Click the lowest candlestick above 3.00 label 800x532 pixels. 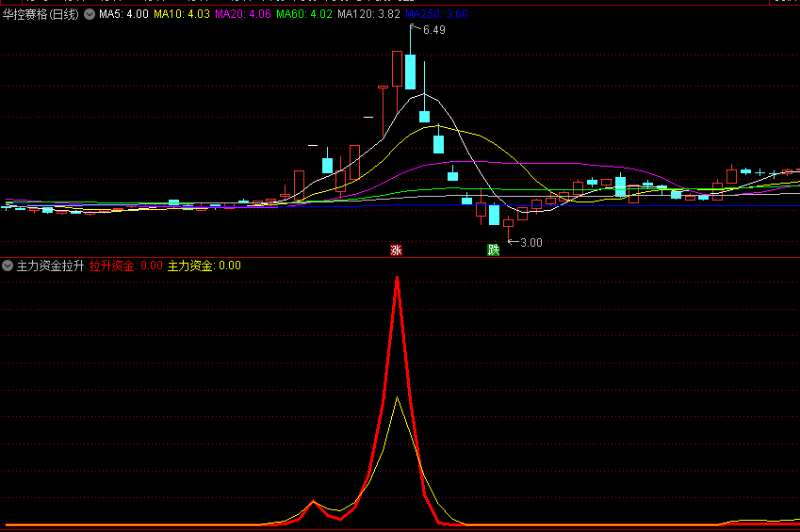[x=509, y=223]
